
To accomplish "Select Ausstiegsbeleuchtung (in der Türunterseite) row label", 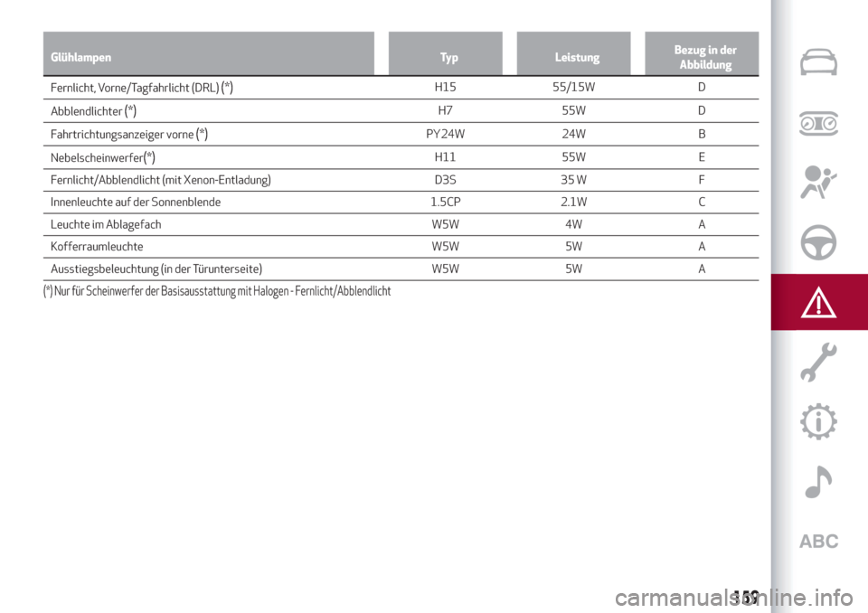I will [156, 269].
